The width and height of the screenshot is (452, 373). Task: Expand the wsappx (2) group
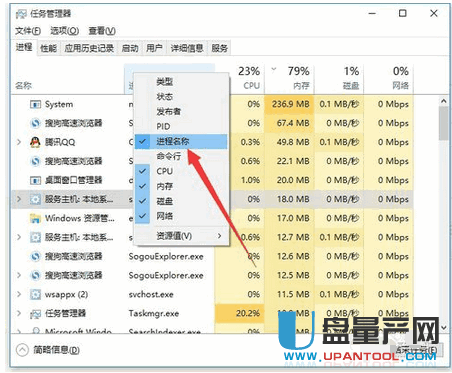point(19,294)
